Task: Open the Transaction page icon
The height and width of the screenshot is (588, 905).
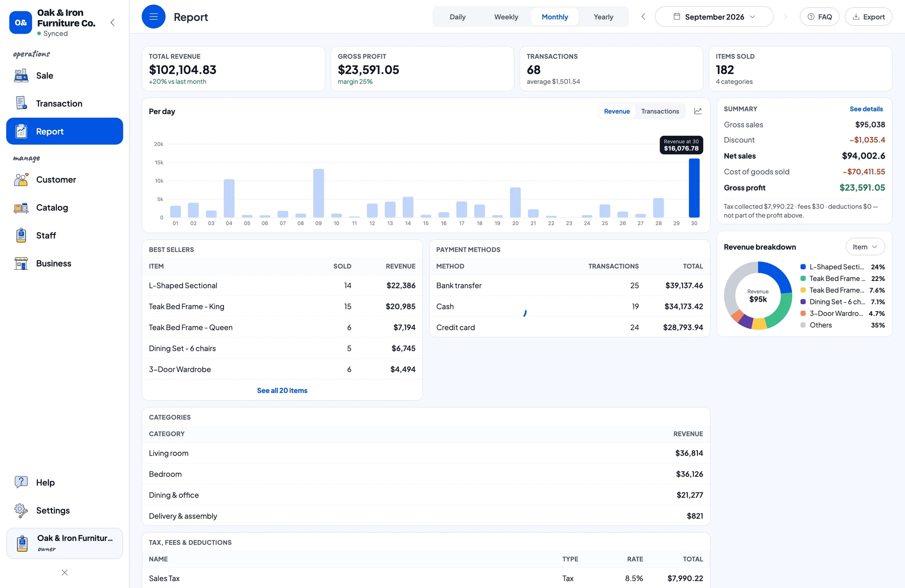Action: tap(21, 103)
